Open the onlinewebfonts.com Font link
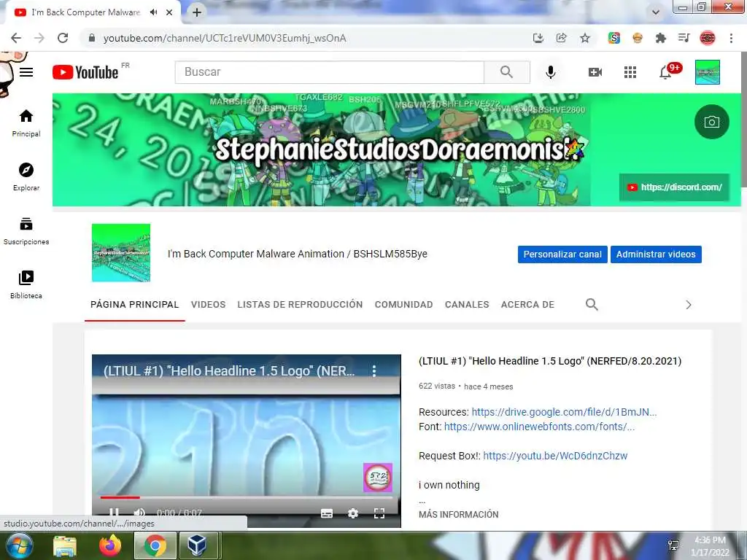The height and width of the screenshot is (560, 747). pos(539,427)
